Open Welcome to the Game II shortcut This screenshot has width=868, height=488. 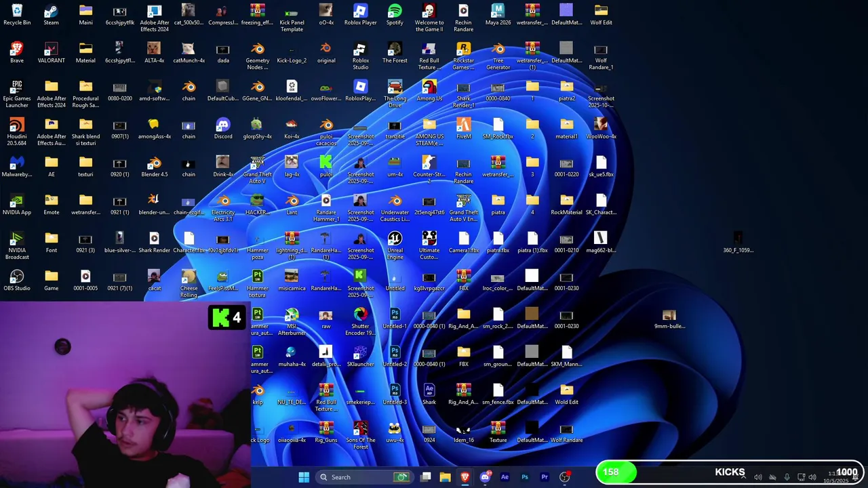429,18
